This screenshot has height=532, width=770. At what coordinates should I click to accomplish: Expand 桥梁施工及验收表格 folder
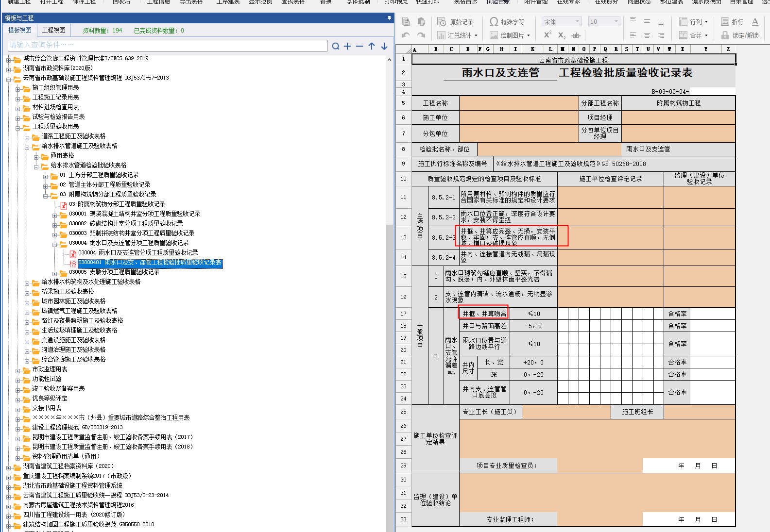27,293
